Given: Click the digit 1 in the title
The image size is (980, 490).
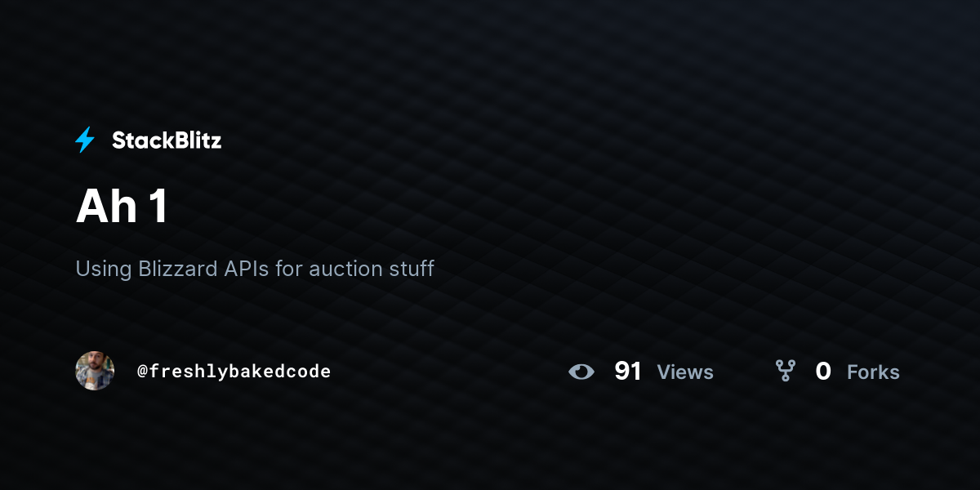Looking at the screenshot, I should click(158, 207).
